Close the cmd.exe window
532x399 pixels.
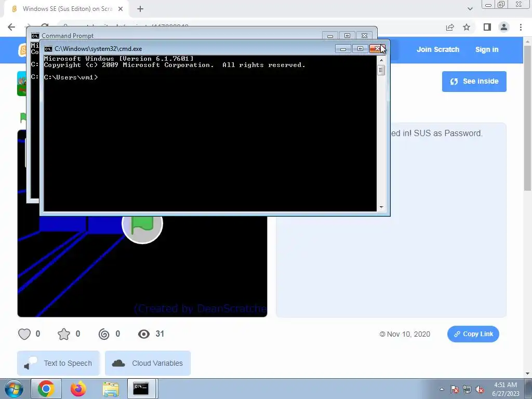tap(377, 48)
